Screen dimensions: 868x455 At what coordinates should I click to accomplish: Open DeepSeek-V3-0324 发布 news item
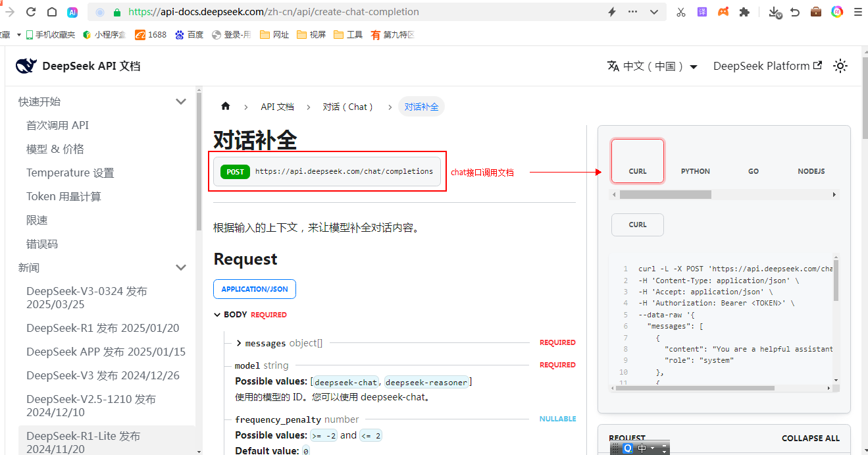pos(87,298)
